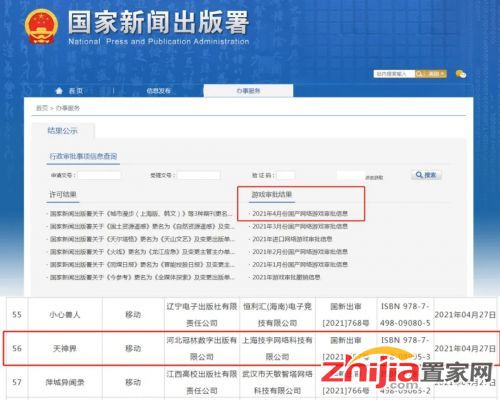
Task: Open the first 许可结果 notice link
Action: 141,214
